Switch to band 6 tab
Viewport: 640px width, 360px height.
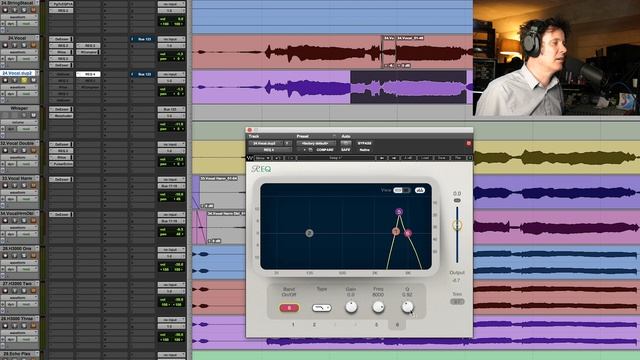[397, 324]
